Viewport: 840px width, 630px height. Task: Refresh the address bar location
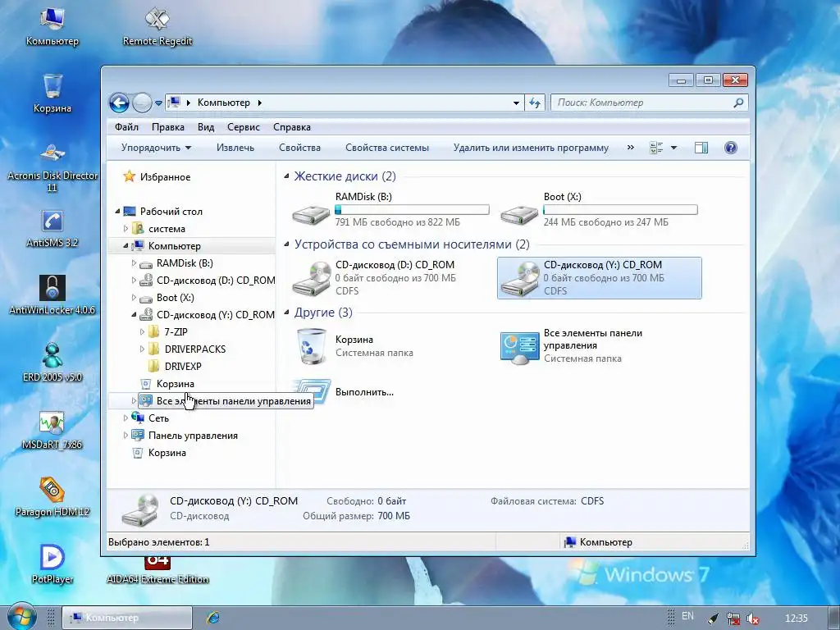pyautogui.click(x=535, y=103)
